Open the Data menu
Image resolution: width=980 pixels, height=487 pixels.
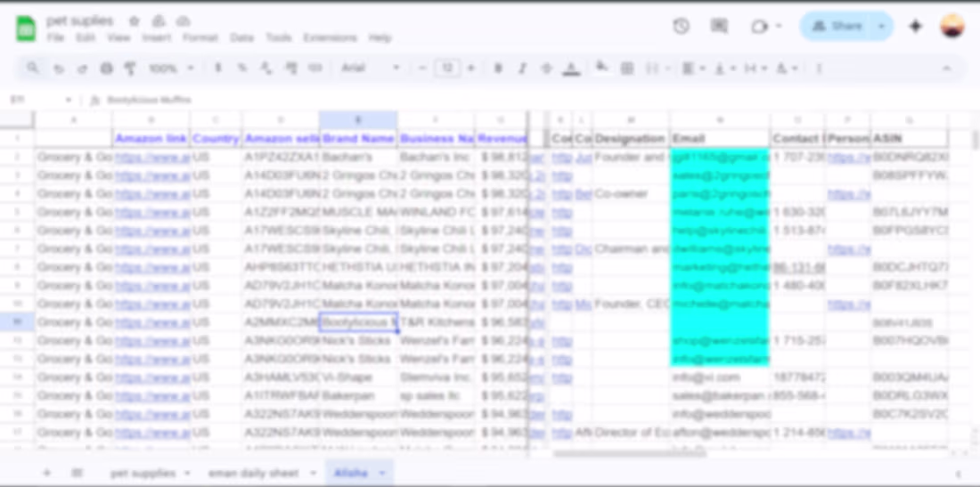tap(241, 38)
